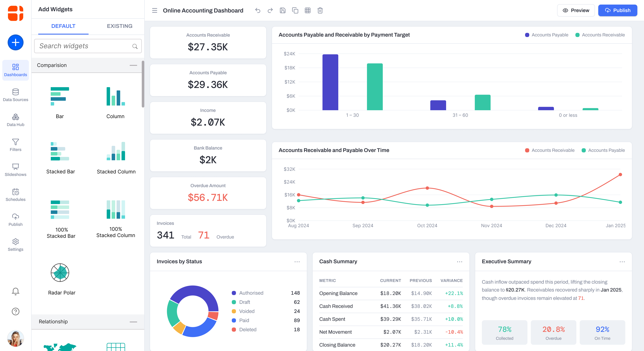The image size is (644, 351).
Task: Open the help question mark icon
Action: 16,311
